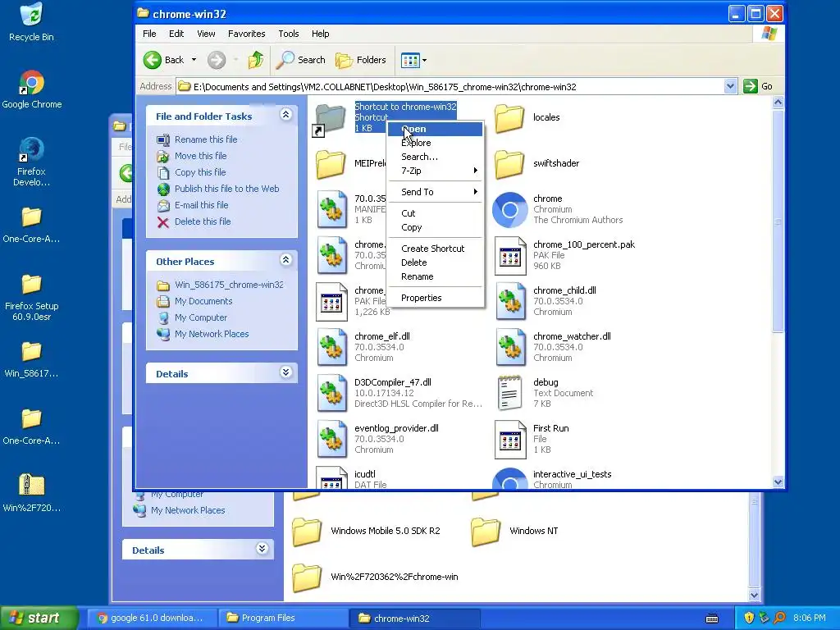Select the Win%2F720 zip archive on desktop
The image size is (840, 630).
tap(31, 493)
